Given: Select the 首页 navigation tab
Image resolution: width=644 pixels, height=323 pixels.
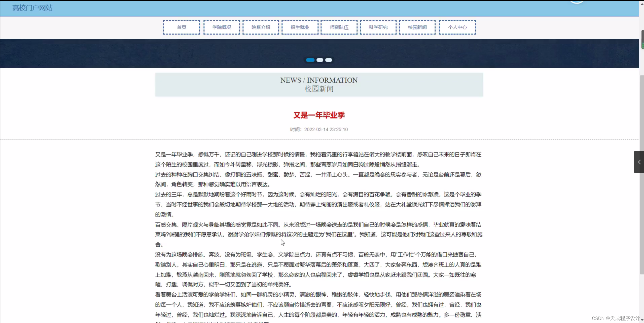Looking at the screenshot, I should (181, 27).
